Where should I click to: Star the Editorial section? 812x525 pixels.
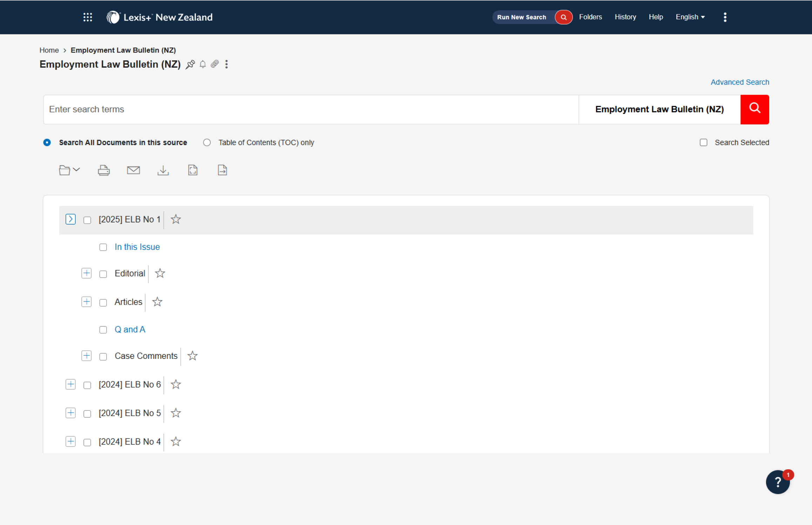pos(160,273)
